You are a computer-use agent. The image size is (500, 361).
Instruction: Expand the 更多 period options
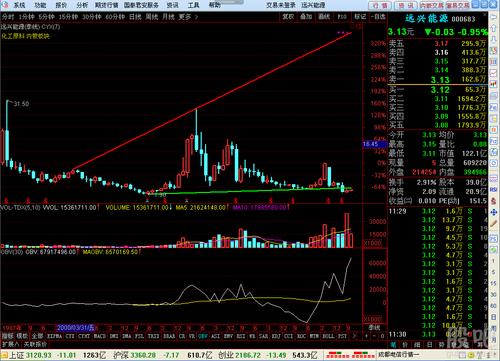click(188, 16)
